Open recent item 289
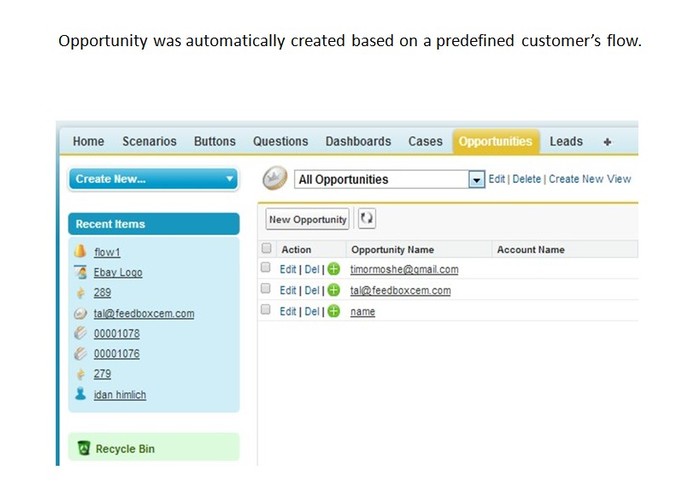 tap(102, 292)
